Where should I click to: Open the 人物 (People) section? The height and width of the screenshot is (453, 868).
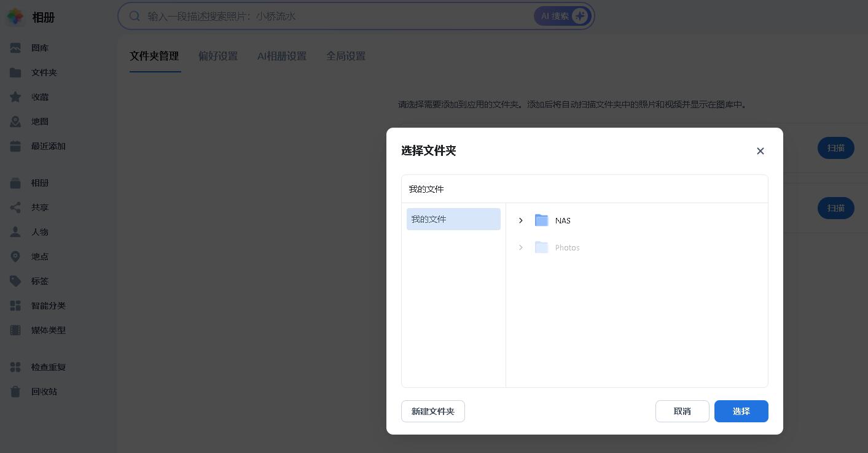tap(40, 232)
